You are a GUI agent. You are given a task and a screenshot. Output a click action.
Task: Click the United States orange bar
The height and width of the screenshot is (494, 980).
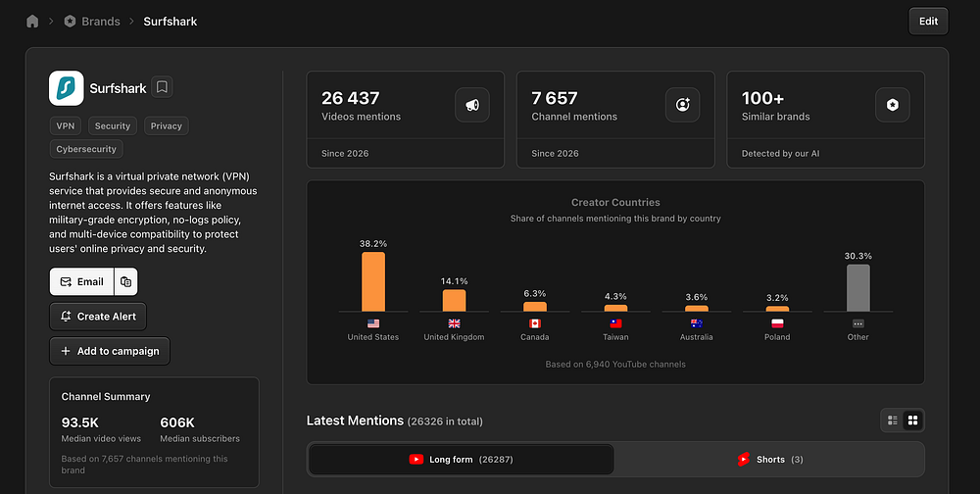(373, 281)
